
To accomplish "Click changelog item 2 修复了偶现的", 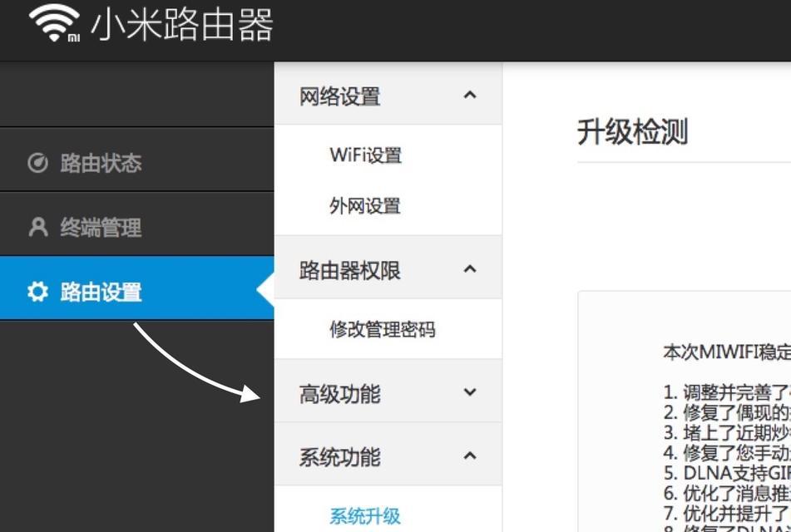I will click(727, 412).
